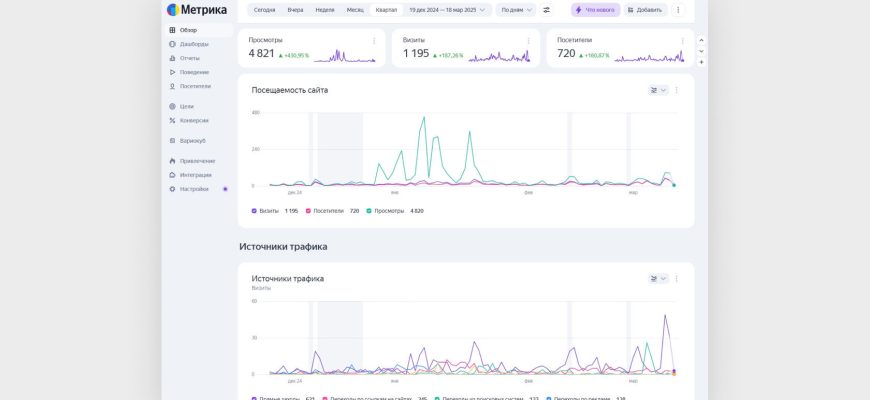Click the Метрика logo
The height and width of the screenshot is (400, 870).
(197, 10)
